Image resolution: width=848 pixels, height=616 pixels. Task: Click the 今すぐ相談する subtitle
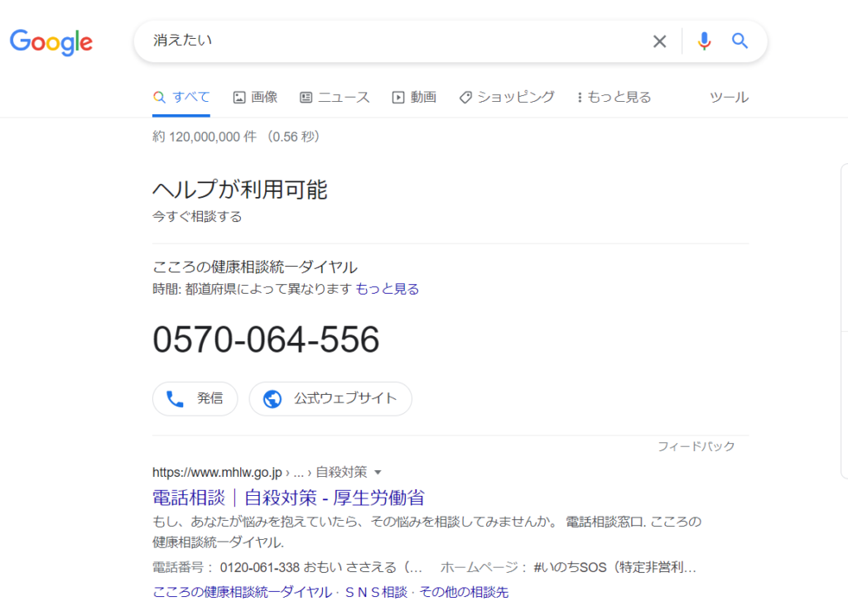click(197, 217)
